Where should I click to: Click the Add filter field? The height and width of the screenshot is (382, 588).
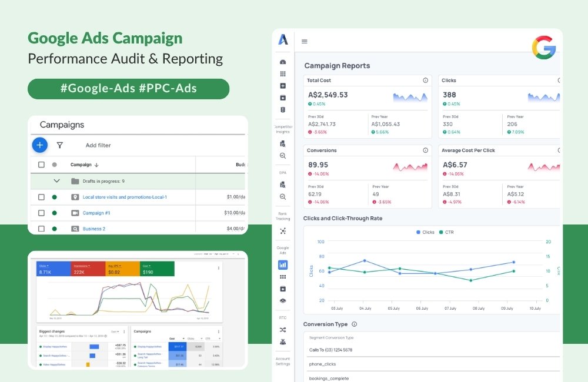tap(98, 145)
